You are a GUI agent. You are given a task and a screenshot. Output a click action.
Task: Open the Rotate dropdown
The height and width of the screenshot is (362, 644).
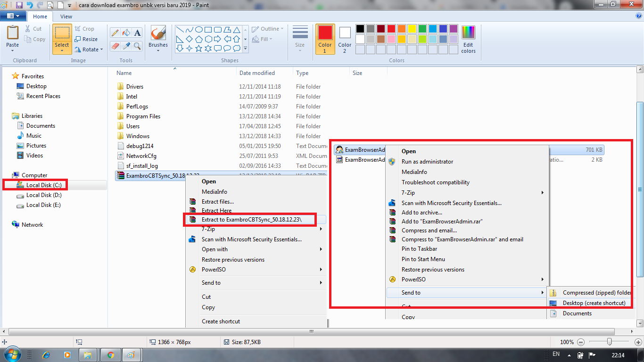tap(89, 49)
